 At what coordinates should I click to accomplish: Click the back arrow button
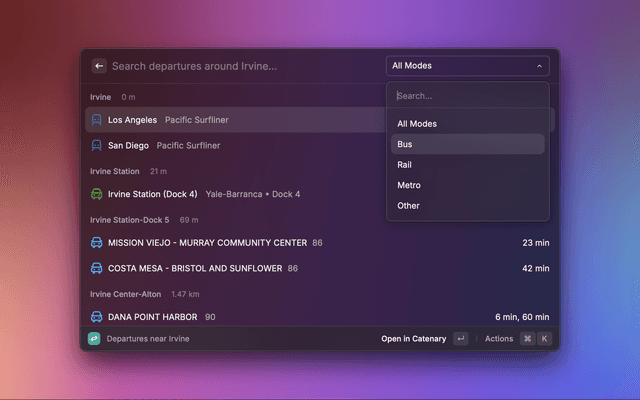coord(99,66)
